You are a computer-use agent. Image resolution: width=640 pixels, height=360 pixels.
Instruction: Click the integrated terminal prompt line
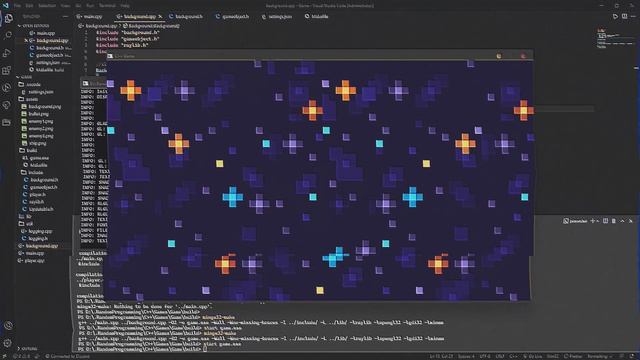click(x=142, y=349)
